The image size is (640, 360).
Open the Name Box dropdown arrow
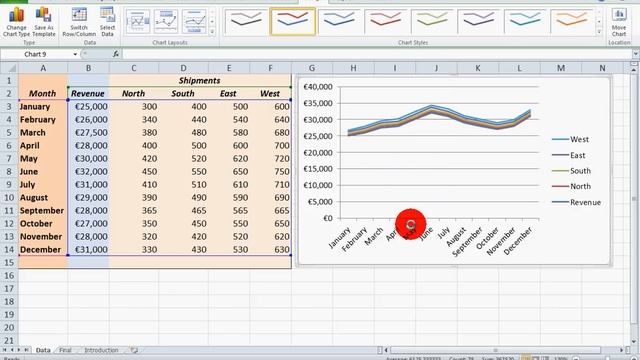tap(75, 54)
